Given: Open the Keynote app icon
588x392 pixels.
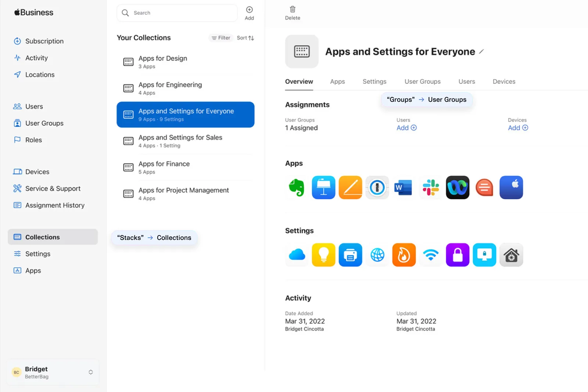Looking at the screenshot, I should click(323, 187).
